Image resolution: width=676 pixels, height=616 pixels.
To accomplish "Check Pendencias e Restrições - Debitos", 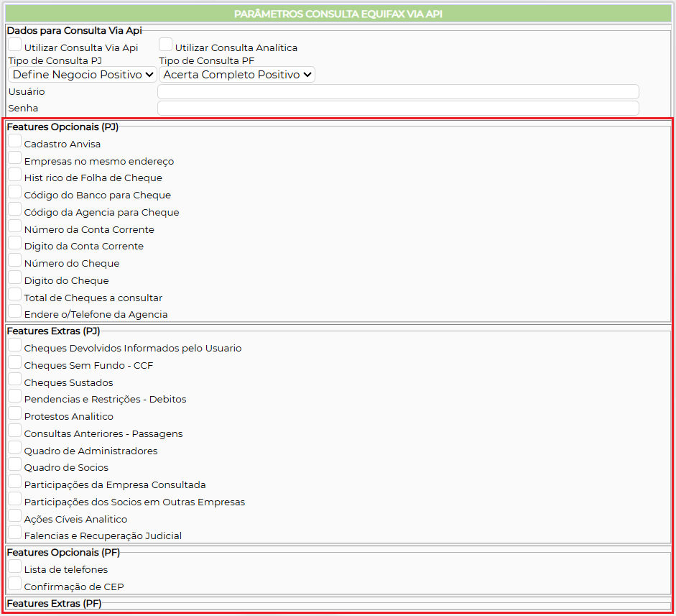I will [x=14, y=396].
